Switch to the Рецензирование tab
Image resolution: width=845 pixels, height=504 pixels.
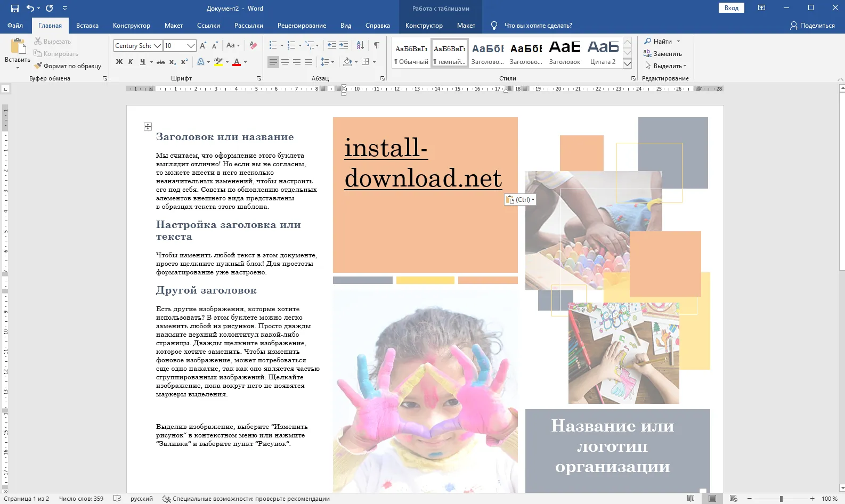pos(302,26)
